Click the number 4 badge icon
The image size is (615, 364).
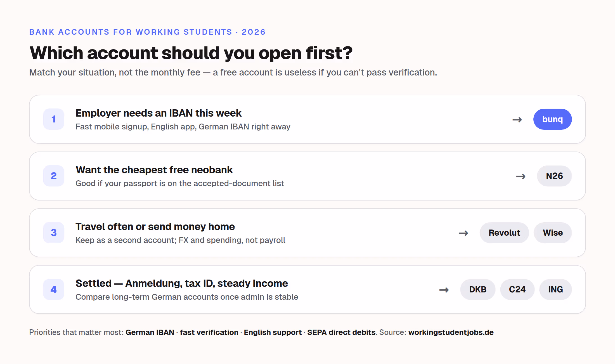point(54,289)
